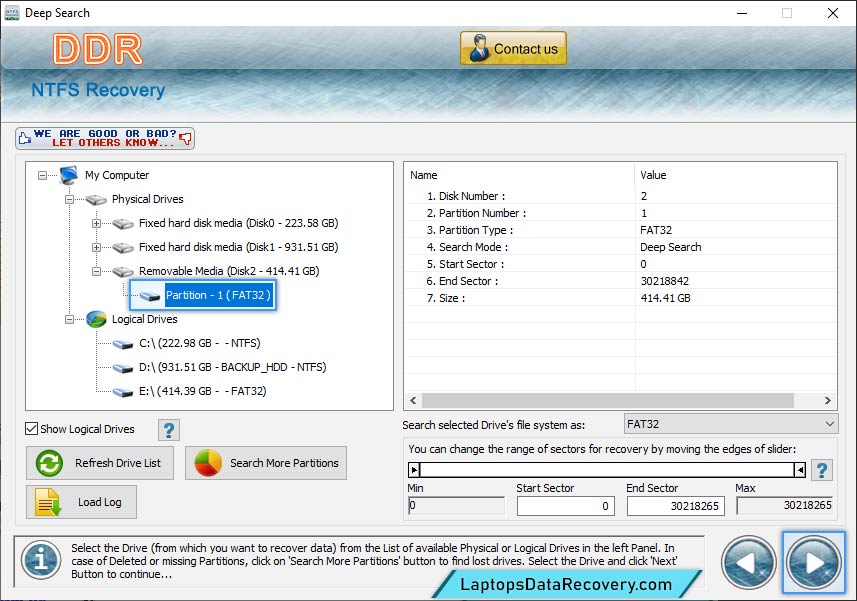Select the '1. Disk Number :' row

(x=621, y=196)
